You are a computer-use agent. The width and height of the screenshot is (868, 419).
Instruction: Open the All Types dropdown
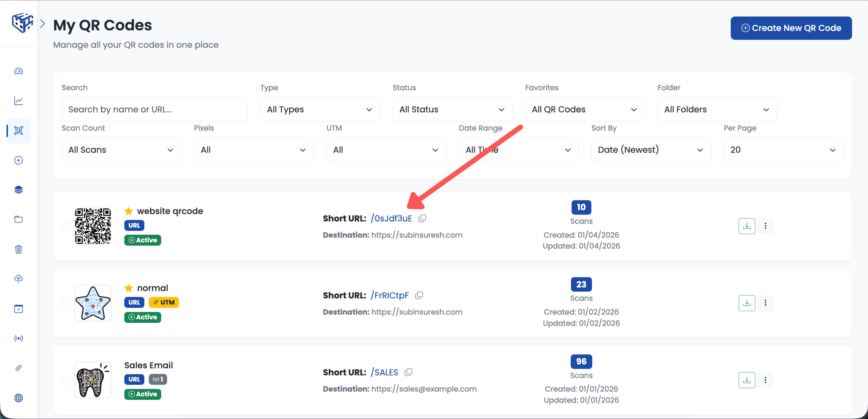pos(320,109)
